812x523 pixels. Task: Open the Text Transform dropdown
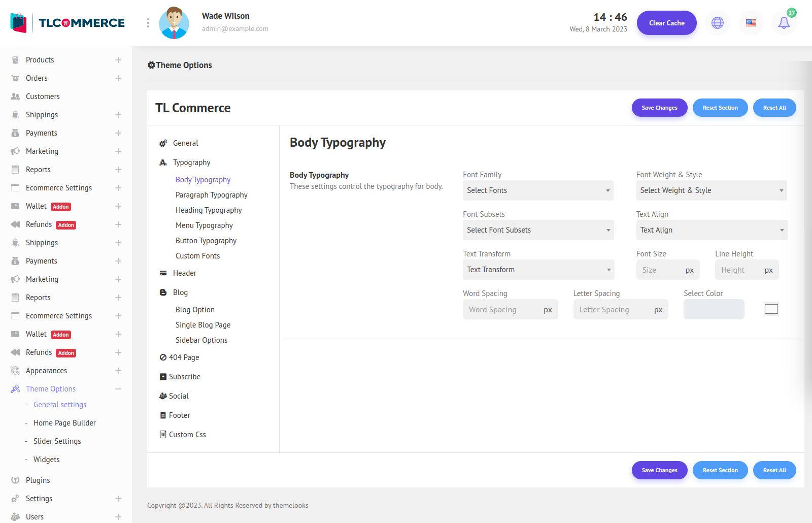pyautogui.click(x=538, y=270)
